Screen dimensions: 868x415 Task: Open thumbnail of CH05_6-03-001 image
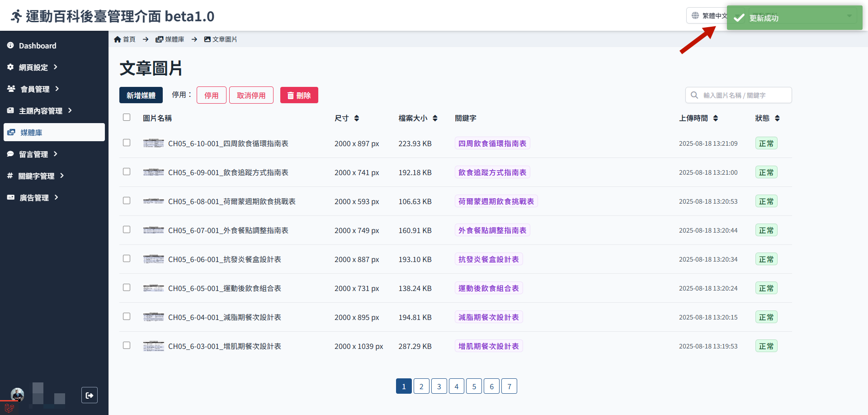pos(153,346)
